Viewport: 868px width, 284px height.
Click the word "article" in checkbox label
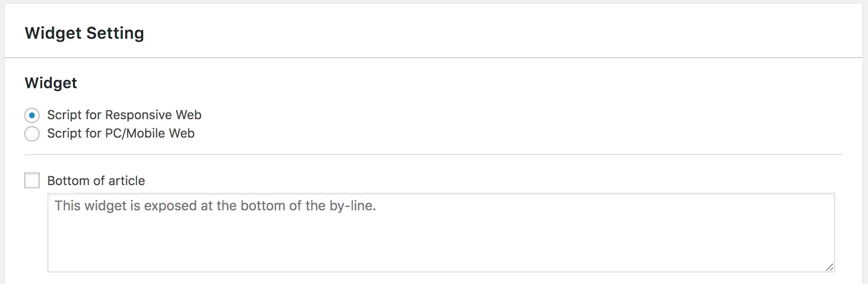pyautogui.click(x=127, y=181)
